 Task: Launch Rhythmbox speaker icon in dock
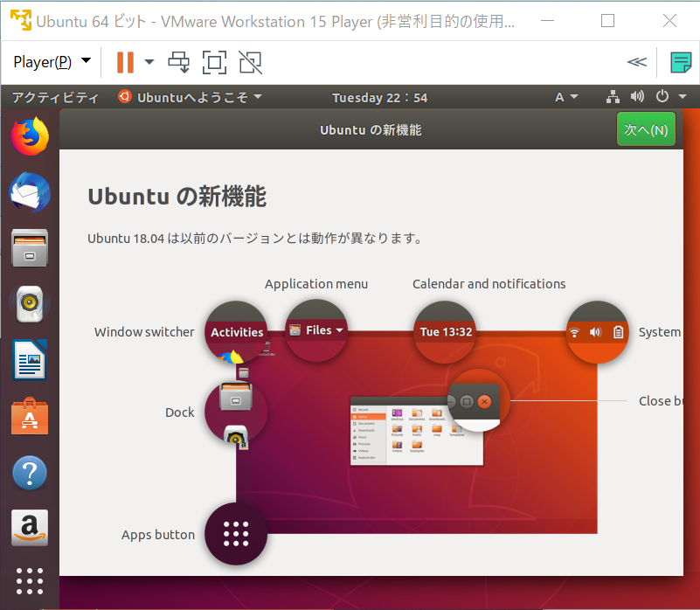coord(30,303)
